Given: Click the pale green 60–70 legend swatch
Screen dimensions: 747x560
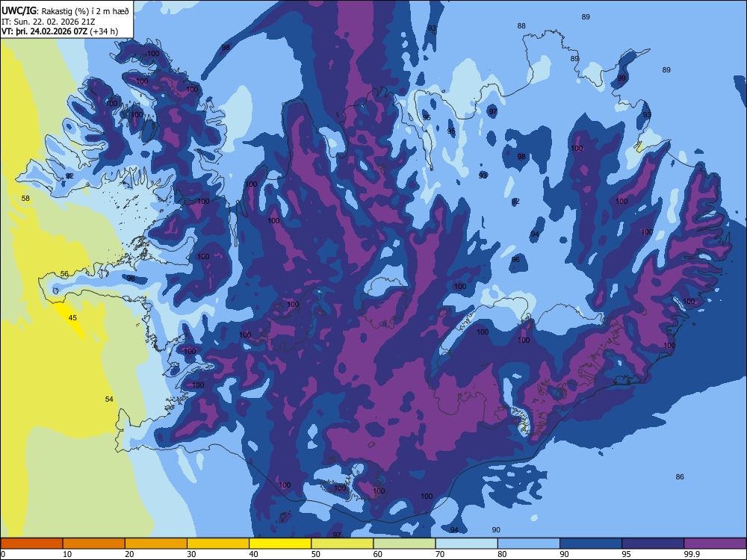Looking at the screenshot, I should (404, 544).
